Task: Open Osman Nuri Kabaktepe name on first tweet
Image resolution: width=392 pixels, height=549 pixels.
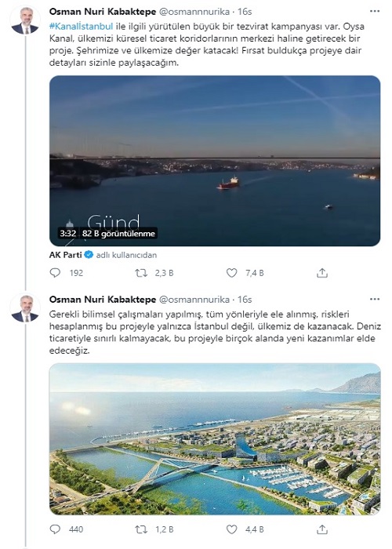Action: (103, 12)
